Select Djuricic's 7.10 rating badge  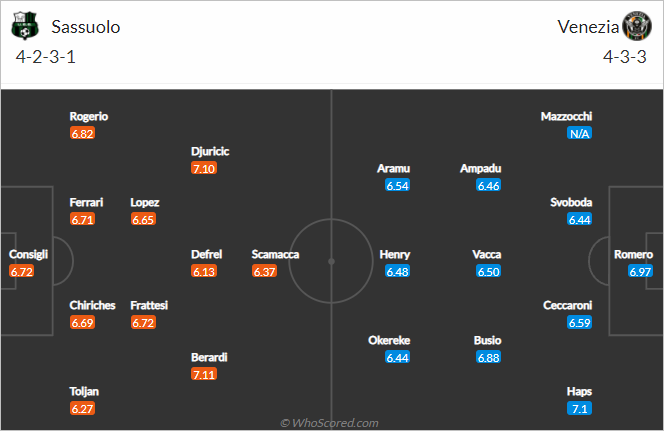[x=204, y=169]
